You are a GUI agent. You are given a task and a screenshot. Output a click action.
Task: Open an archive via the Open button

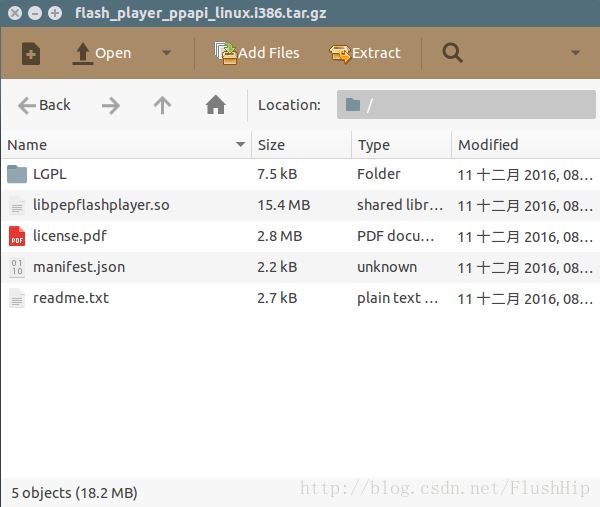102,53
